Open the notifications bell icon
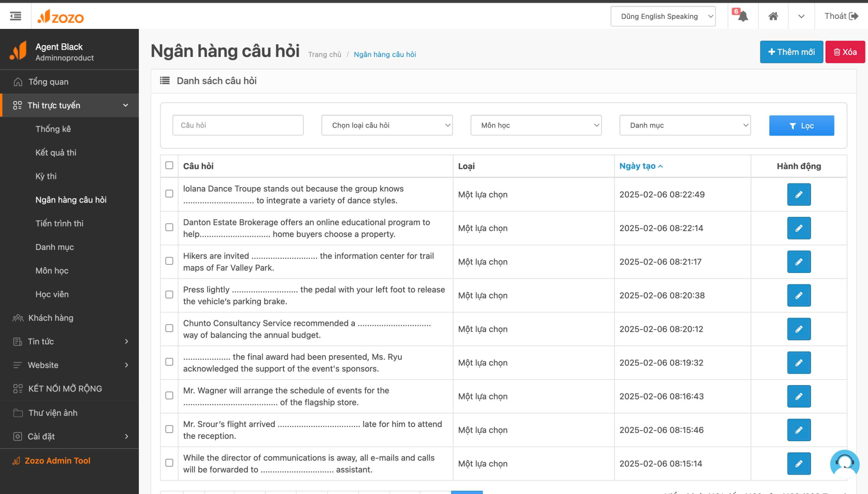This screenshot has height=494, width=868. pyautogui.click(x=742, y=16)
